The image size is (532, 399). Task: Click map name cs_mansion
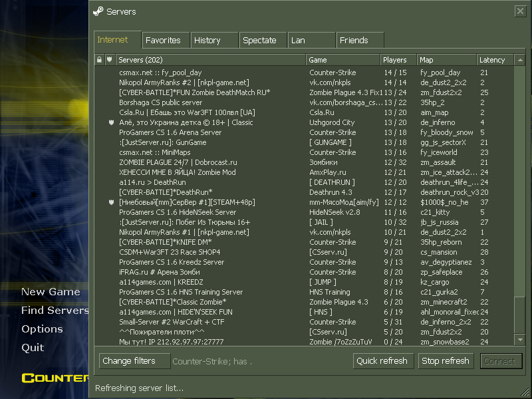pyautogui.click(x=439, y=253)
